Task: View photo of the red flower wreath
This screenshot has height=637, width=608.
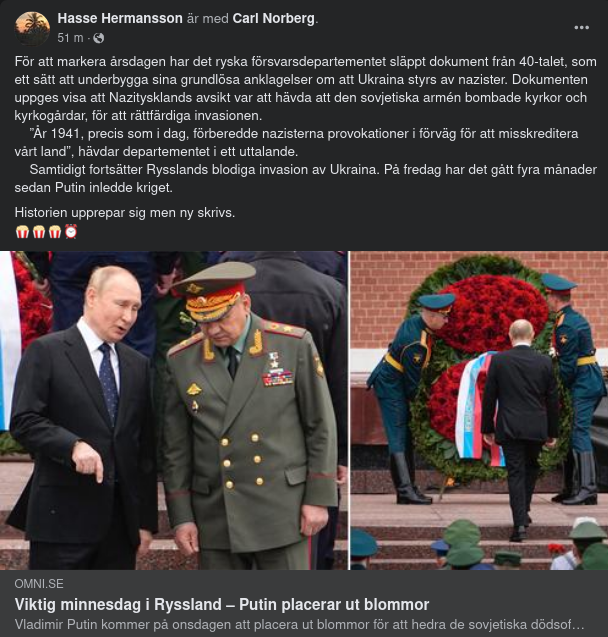Action: point(479,410)
